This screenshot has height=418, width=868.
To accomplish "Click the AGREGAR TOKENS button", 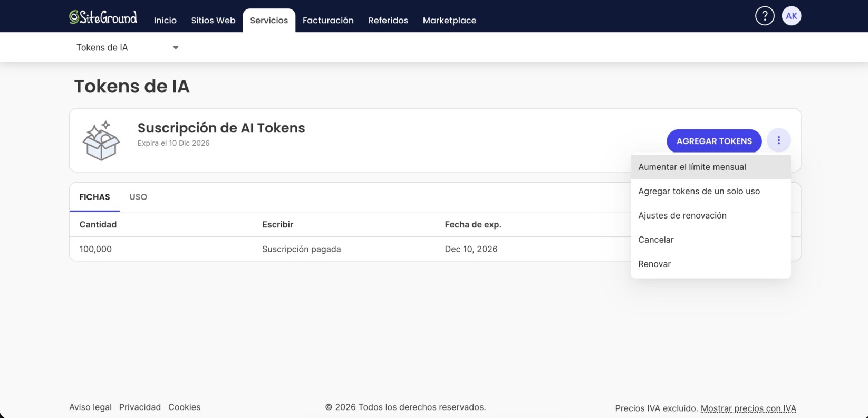I will pyautogui.click(x=714, y=141).
